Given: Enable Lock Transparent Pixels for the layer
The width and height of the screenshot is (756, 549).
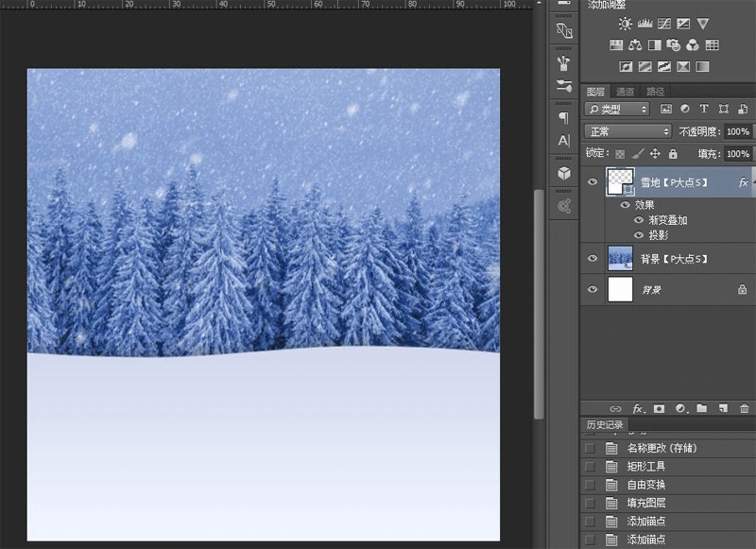Looking at the screenshot, I should 619,152.
